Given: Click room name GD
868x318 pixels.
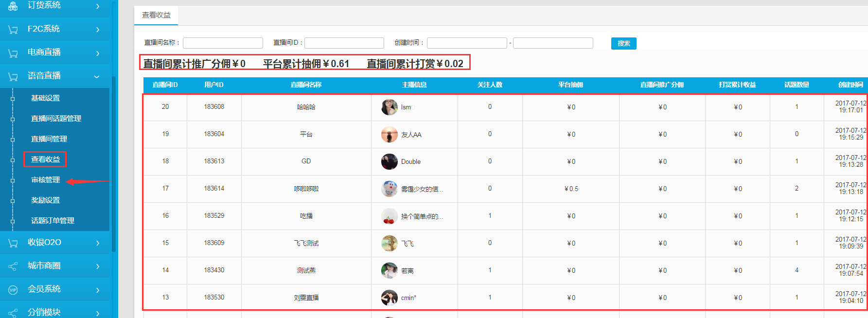Looking at the screenshot, I should [x=306, y=161].
